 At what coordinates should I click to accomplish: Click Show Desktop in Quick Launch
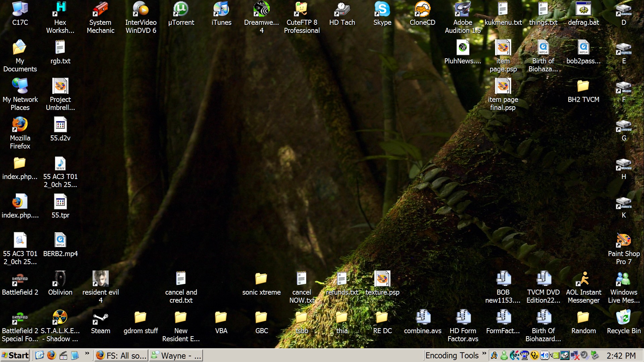(x=40, y=355)
